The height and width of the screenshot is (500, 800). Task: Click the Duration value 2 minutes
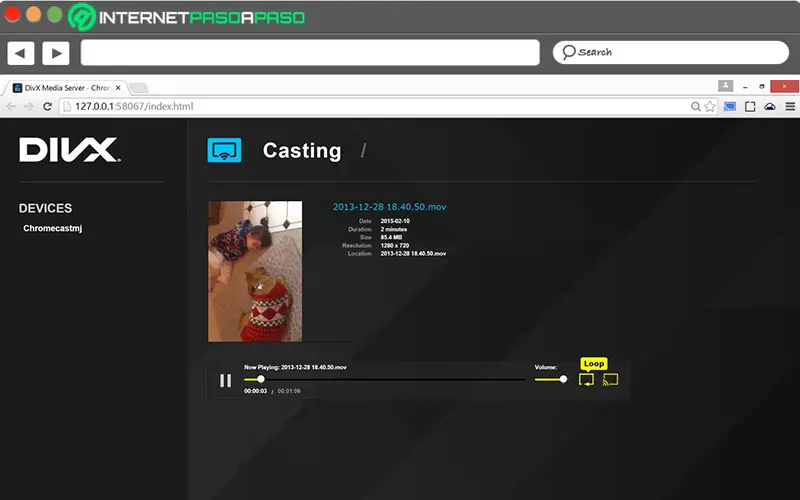tap(393, 229)
